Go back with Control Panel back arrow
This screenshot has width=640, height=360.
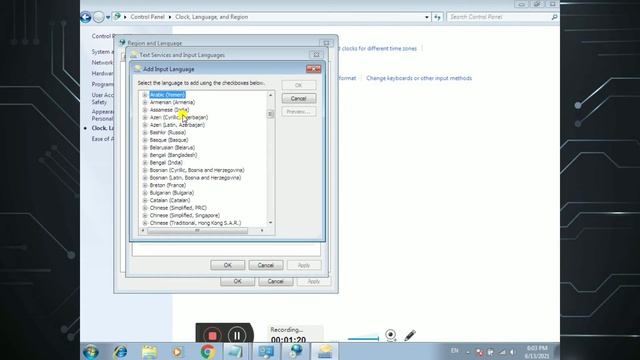pyautogui.click(x=85, y=17)
